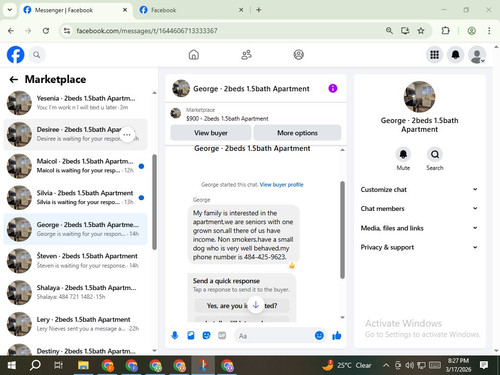
Task: Expand Media, files and links section
Action: point(419,228)
